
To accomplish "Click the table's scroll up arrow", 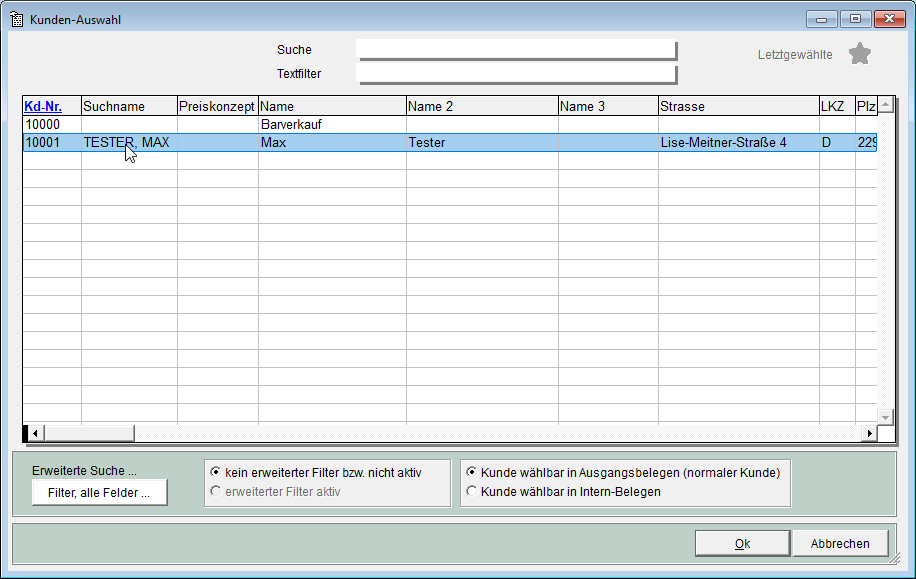I will 886,105.
